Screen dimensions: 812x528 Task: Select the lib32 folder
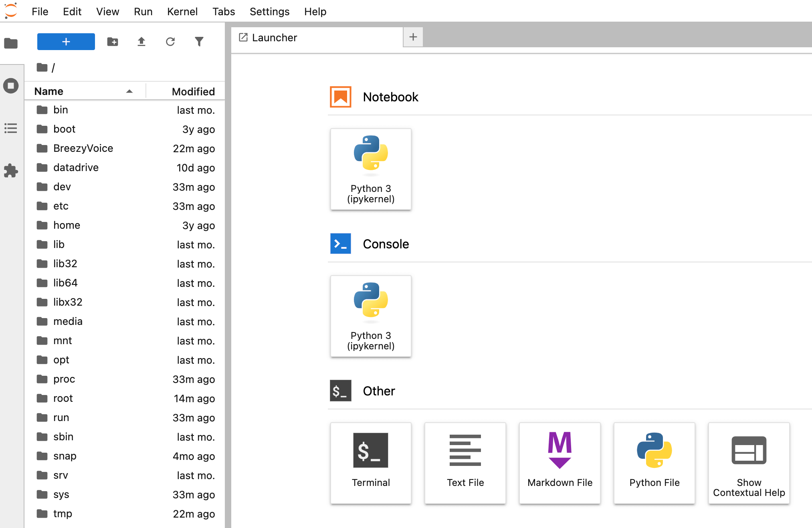[x=125, y=264]
